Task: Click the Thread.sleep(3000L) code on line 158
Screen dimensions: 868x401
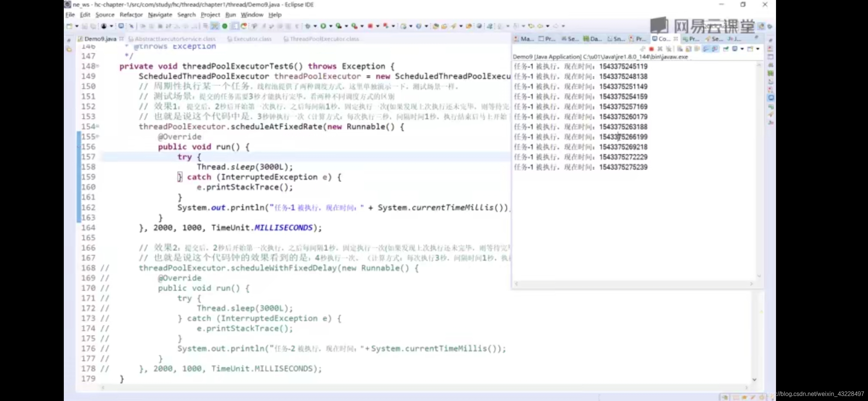Action: (245, 167)
